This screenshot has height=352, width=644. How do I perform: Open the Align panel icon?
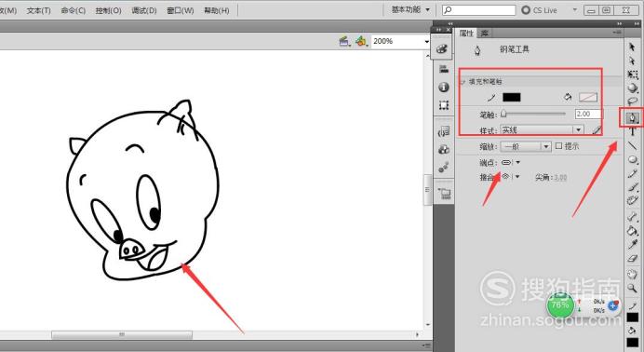(444, 69)
